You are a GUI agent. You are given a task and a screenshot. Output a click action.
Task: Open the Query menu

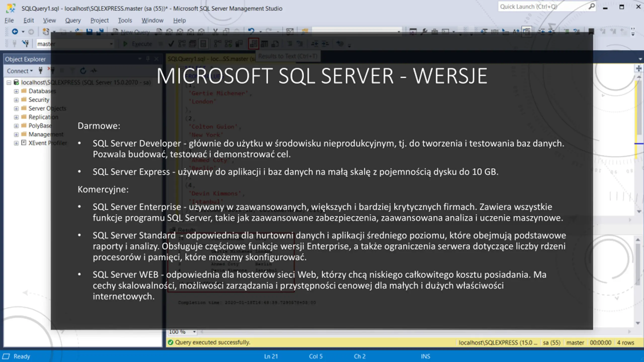pyautogui.click(x=73, y=20)
